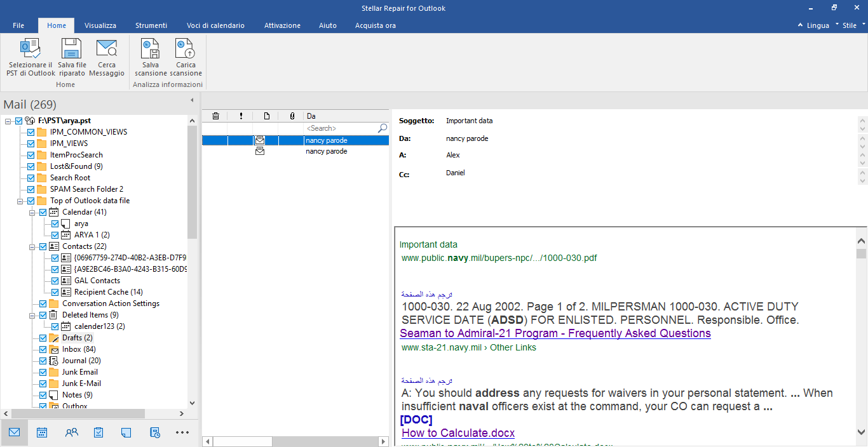The width and height of the screenshot is (868, 447).
Task: Sort by the importance exclamation column
Action: point(241,116)
